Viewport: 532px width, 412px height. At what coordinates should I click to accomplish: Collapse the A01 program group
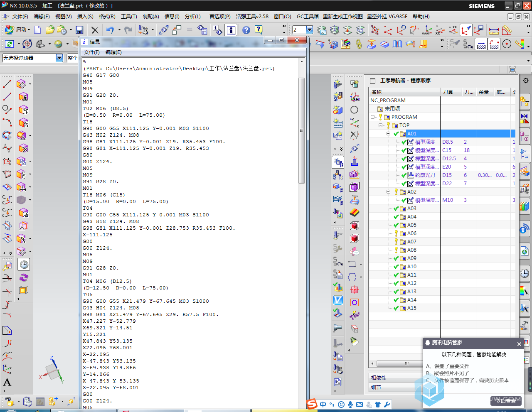point(389,133)
